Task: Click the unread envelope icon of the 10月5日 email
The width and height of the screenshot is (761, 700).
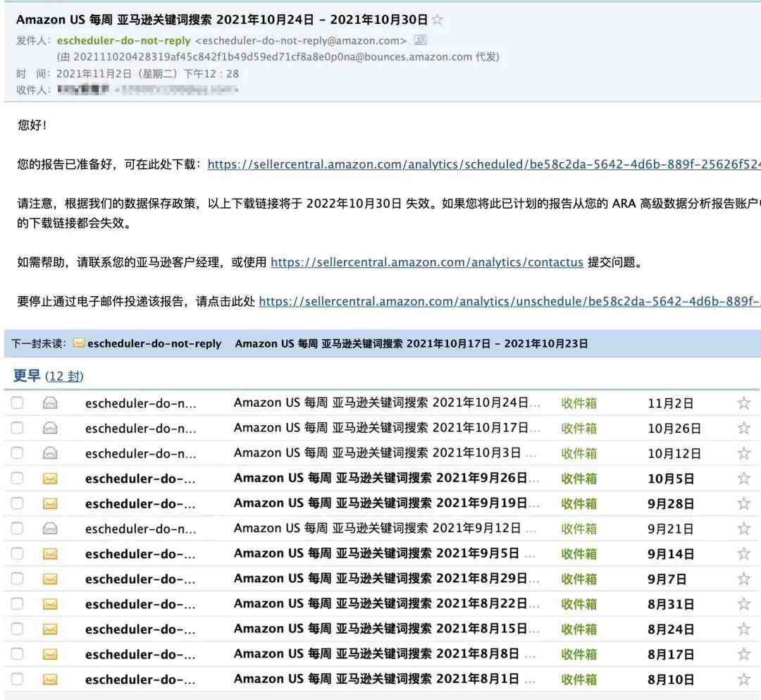Action: pos(50,479)
